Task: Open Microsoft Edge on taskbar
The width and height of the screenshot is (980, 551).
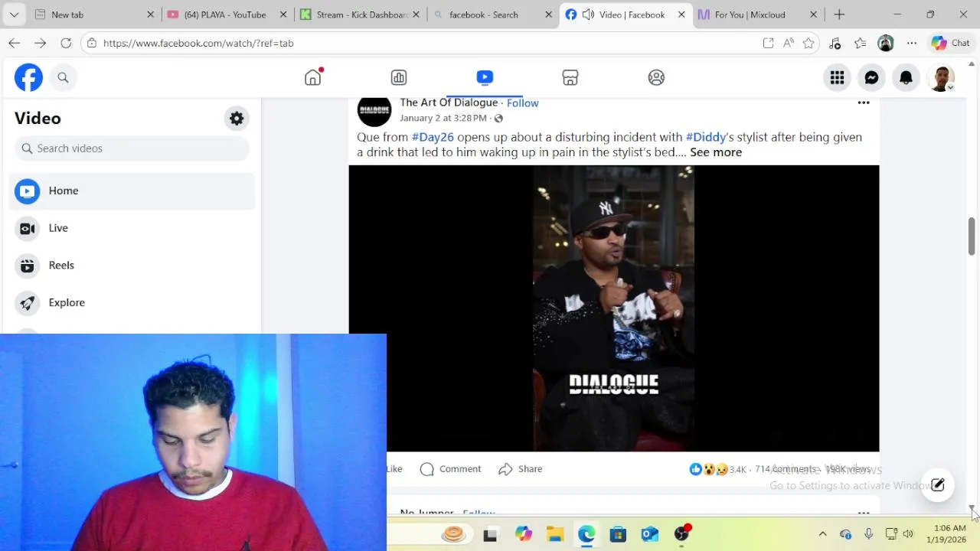Action: click(586, 534)
